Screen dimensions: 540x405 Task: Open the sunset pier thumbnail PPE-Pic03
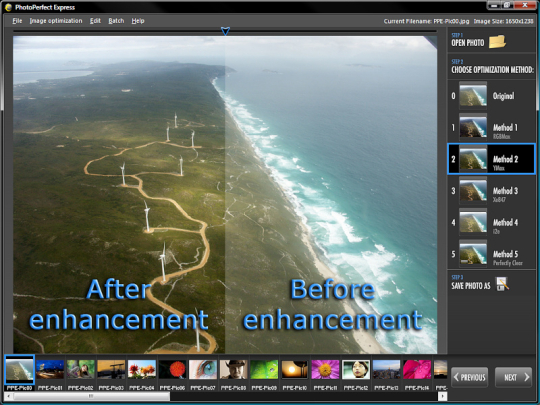111,370
